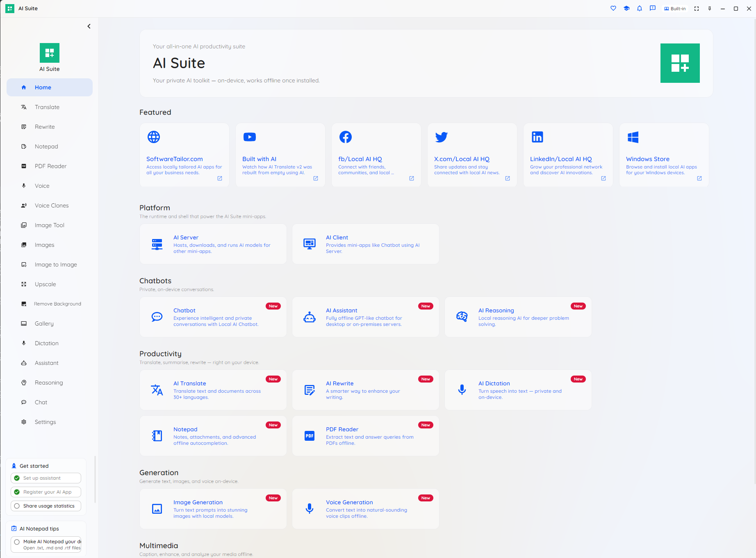Click the AI Suite logo in the sidebar
This screenshot has width=756, height=558.
tap(50, 53)
